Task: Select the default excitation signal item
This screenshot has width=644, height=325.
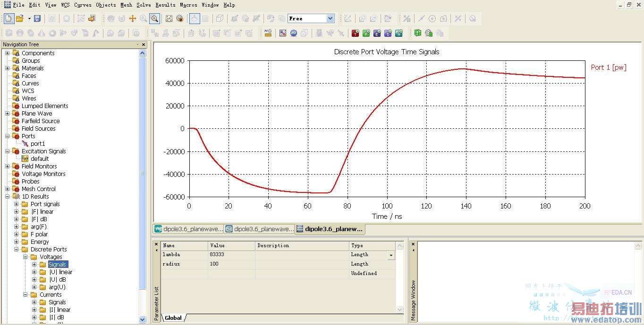Action: (x=40, y=159)
